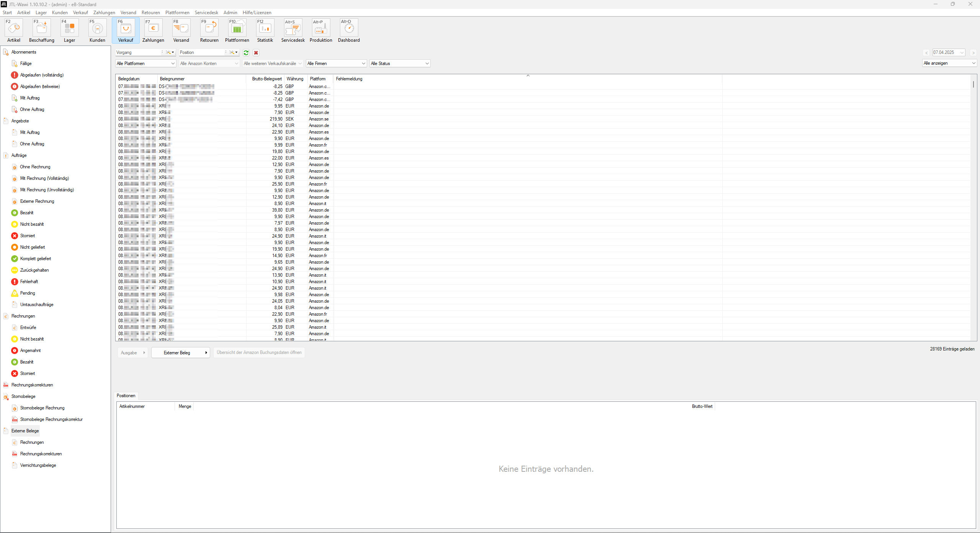
Task: Open the Plattformen menu in menu bar
Action: 177,13
